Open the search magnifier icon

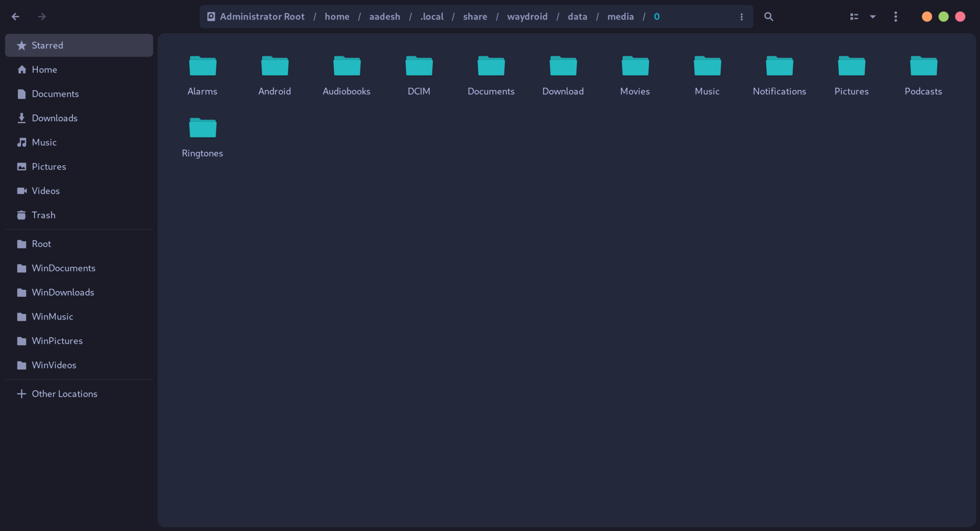[768, 17]
